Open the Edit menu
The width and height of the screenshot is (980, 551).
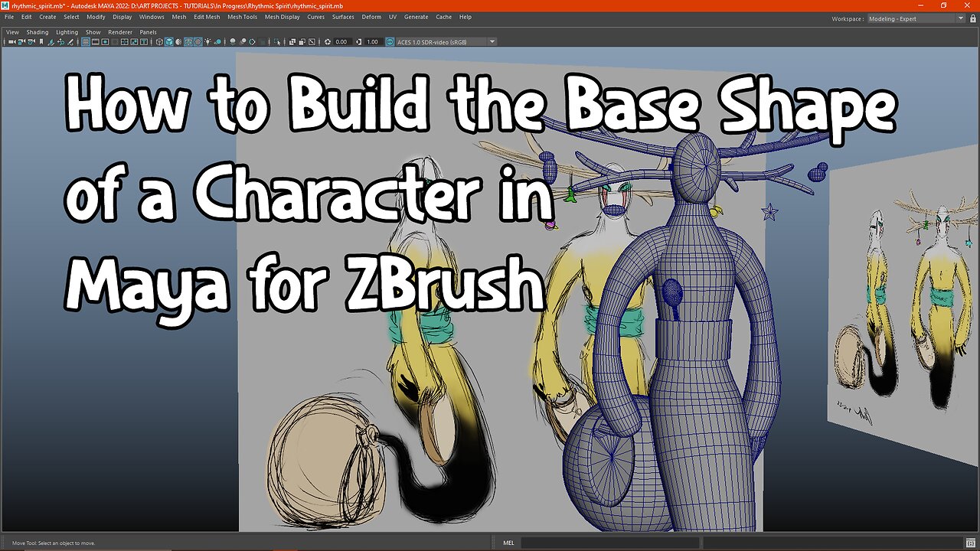click(x=27, y=17)
